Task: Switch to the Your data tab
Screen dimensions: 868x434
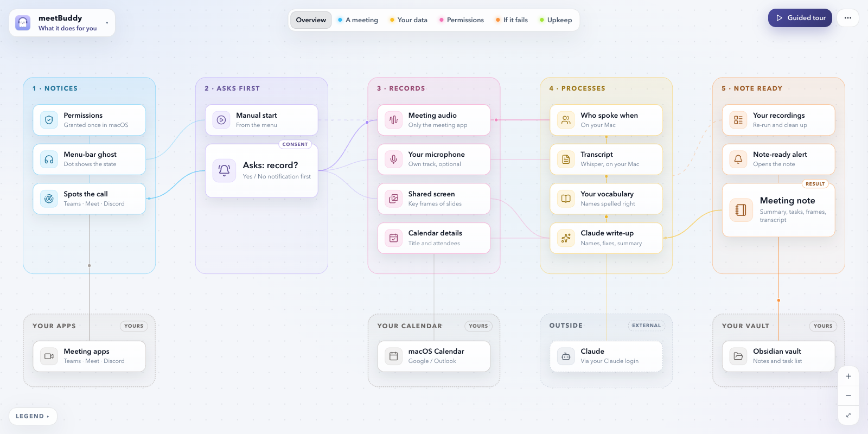Action: point(409,20)
